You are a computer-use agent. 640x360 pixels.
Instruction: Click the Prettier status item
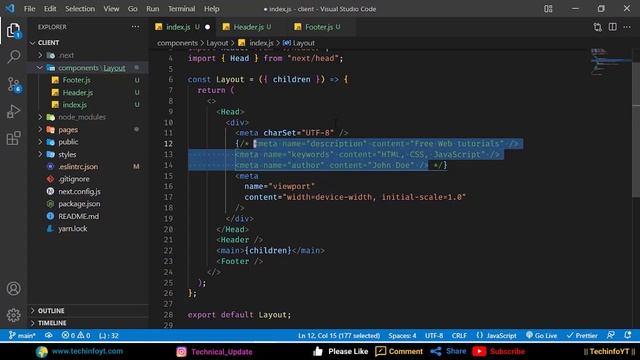pyautogui.click(x=582, y=336)
